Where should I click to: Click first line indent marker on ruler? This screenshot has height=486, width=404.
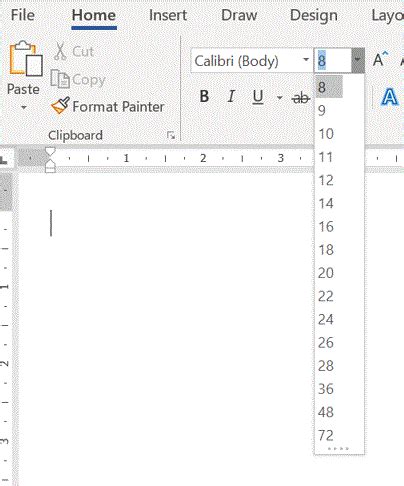point(50,152)
